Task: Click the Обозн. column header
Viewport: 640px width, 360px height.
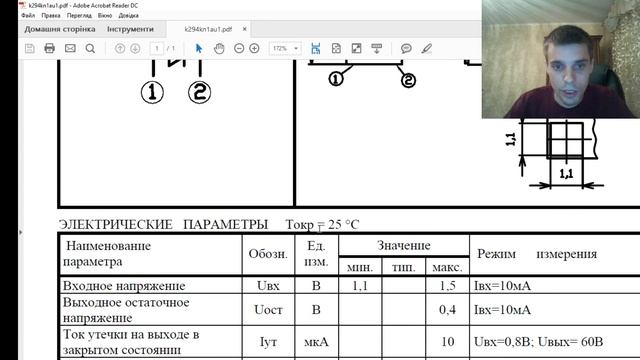Action: [268, 254]
